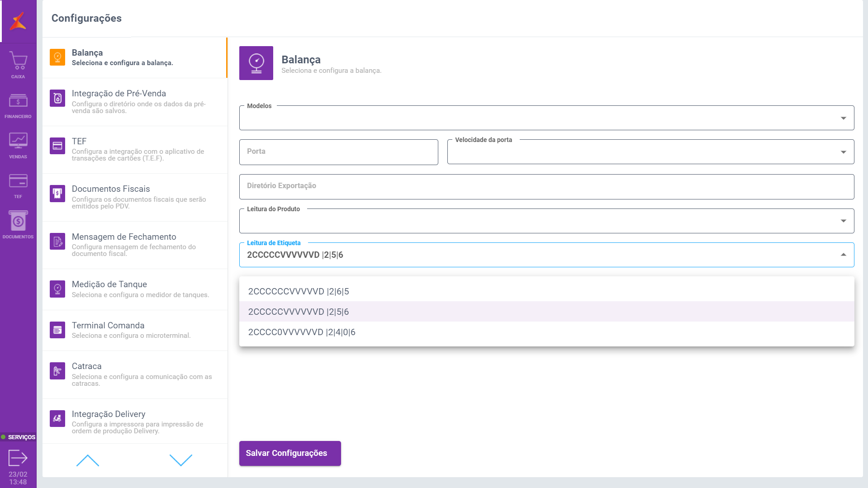Image resolution: width=868 pixels, height=488 pixels.
Task: Click the TEF settings list icon
Action: coord(57,146)
